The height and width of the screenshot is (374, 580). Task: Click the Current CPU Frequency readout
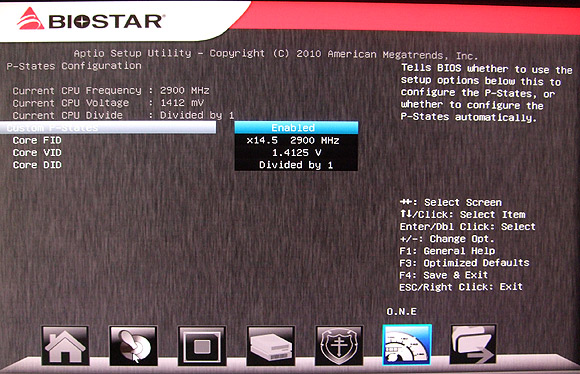111,91
